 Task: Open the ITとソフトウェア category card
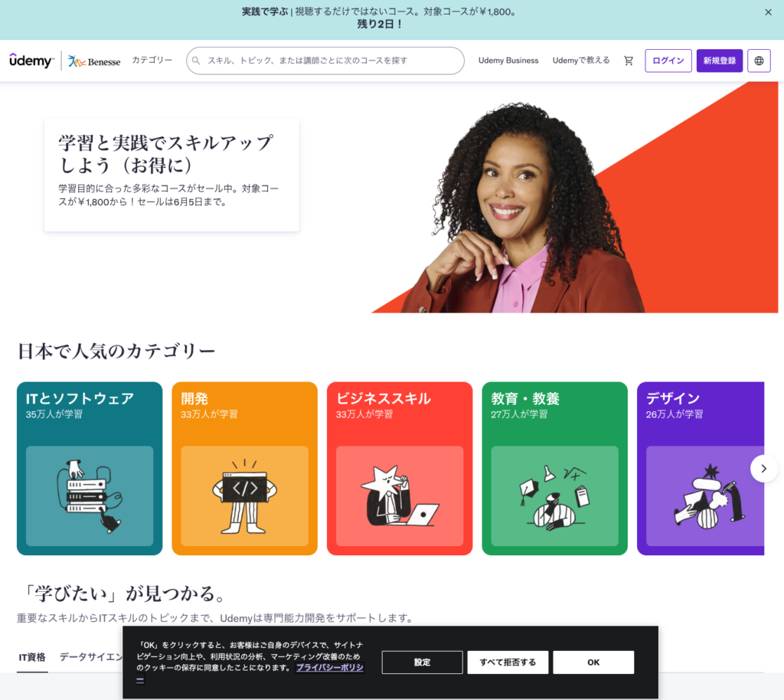[90, 469]
